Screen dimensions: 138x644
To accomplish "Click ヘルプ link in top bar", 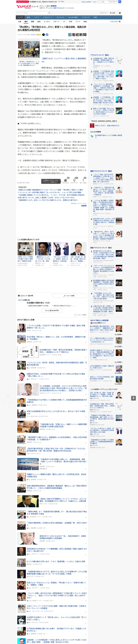I will (94, 2).
